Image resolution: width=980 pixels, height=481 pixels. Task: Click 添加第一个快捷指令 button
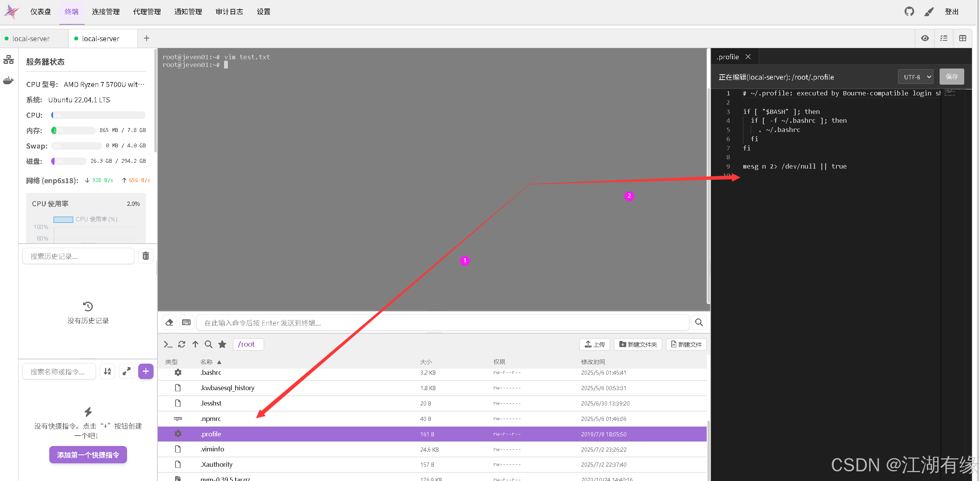click(x=88, y=455)
